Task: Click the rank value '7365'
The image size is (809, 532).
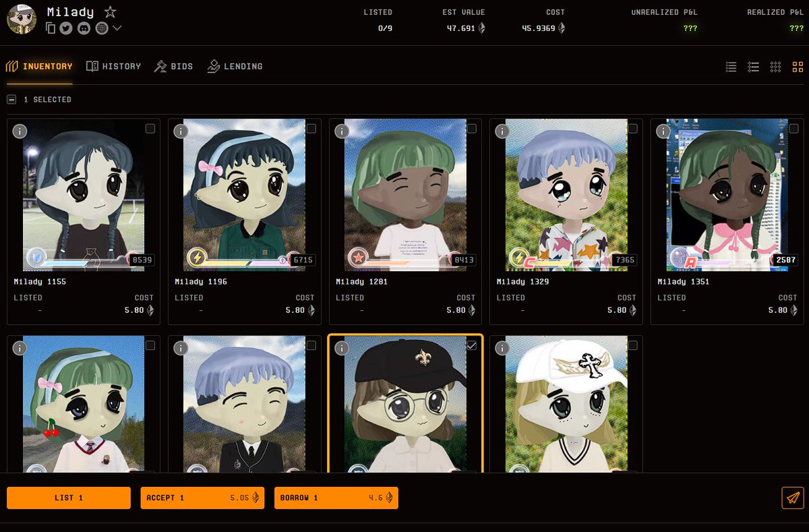Action: pos(625,260)
